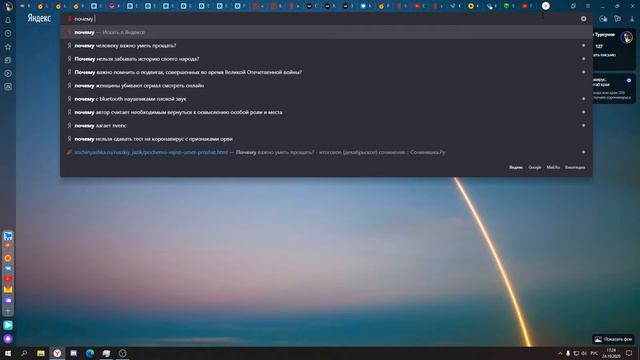Click the Яндекс logo

coord(39,18)
